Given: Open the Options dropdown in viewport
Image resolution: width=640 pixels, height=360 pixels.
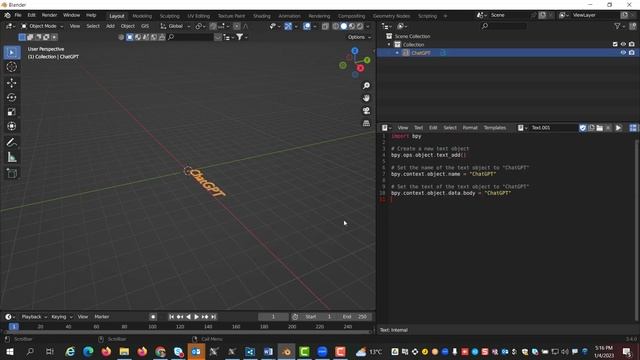Looking at the screenshot, I should (359, 37).
